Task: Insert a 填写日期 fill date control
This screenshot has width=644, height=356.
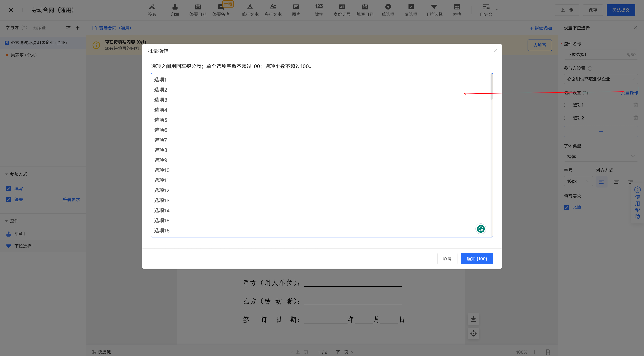Action: pos(365,10)
